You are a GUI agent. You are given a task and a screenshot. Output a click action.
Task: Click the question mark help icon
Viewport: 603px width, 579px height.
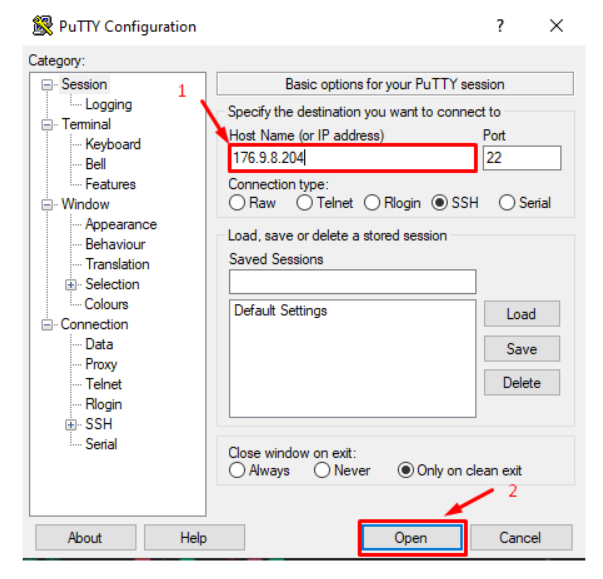(500, 26)
